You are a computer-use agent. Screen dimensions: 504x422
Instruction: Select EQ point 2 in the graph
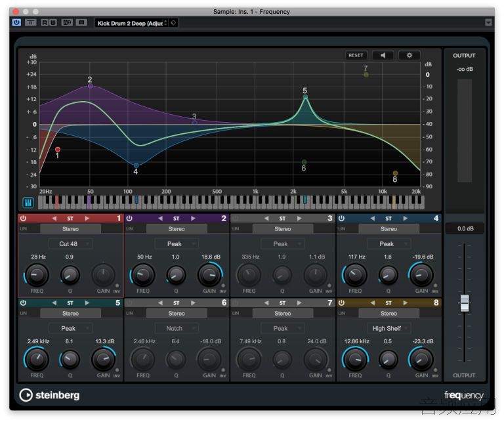tap(91, 86)
